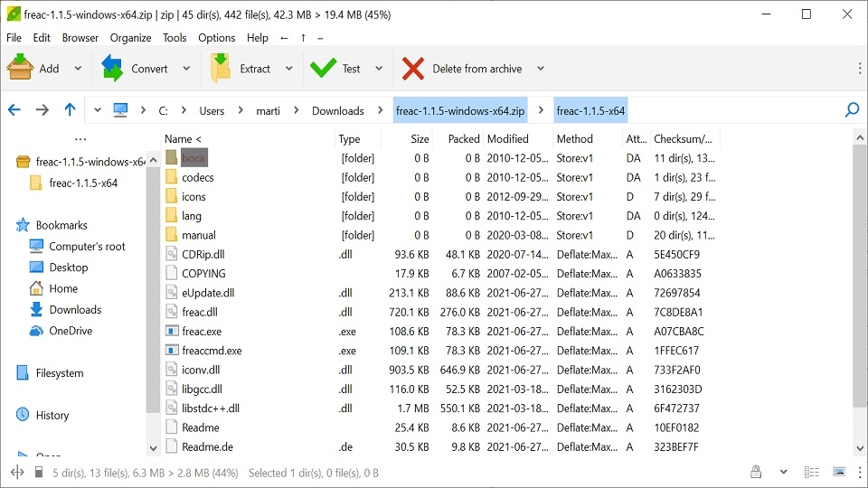Click the Add archive icon
The width and height of the screenshot is (868, 488).
point(20,68)
